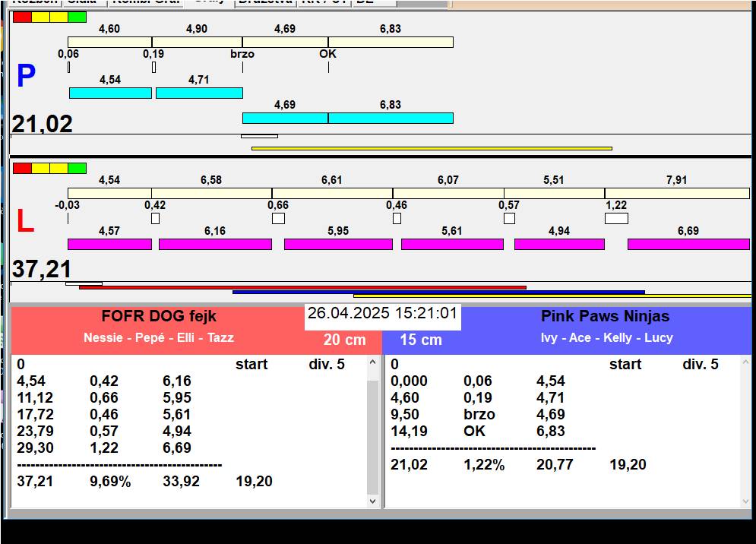Click the Pink Paws Ninjas team header
This screenshot has width=756, height=544.
[x=605, y=317]
